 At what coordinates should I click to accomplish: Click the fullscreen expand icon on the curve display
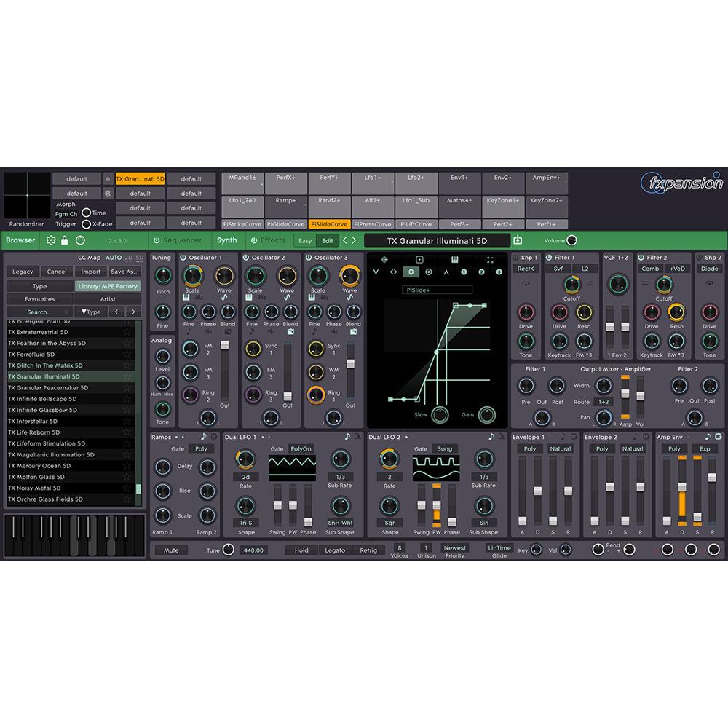[490, 260]
